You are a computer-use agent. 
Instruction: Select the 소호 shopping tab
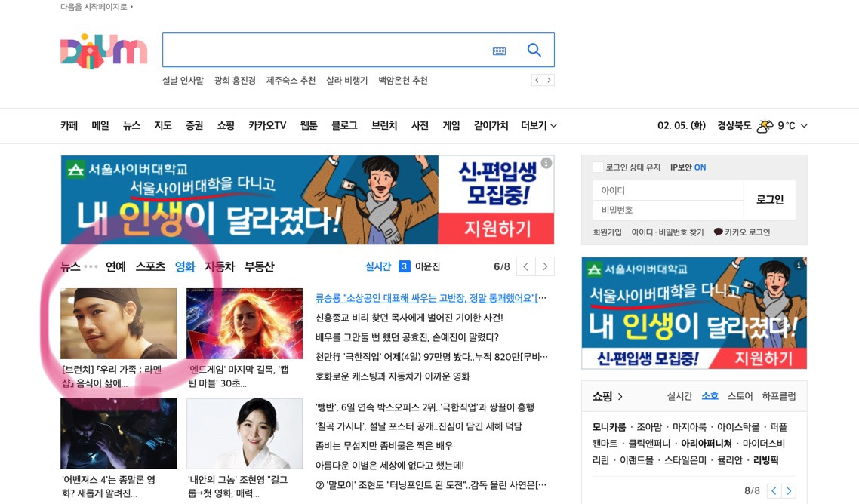pos(710,395)
